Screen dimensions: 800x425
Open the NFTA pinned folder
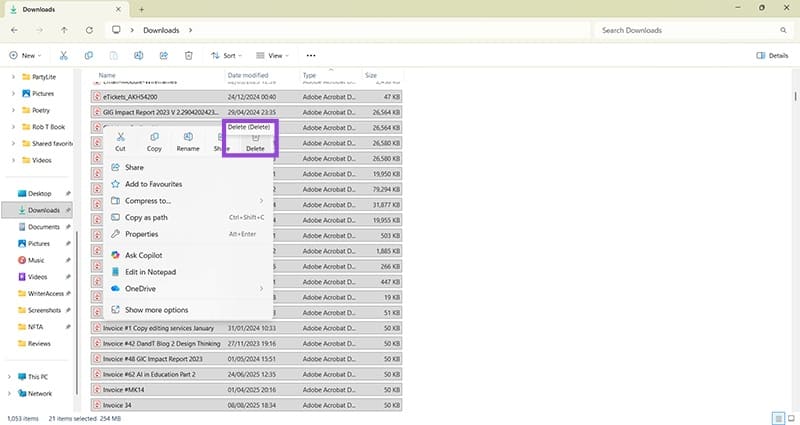[x=37, y=327]
